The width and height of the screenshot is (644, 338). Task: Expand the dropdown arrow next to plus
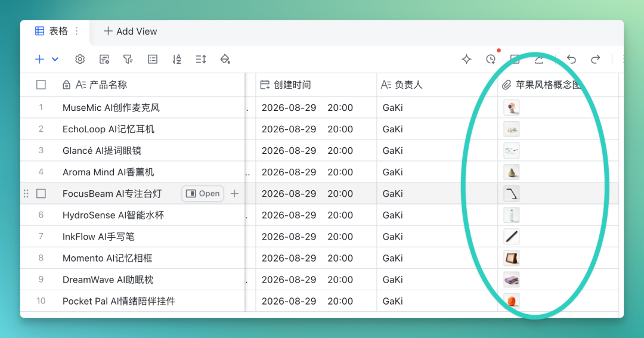(55, 60)
